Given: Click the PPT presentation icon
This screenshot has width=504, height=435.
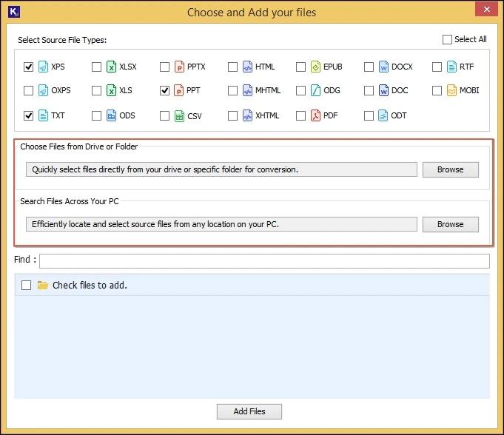Looking at the screenshot, I should point(178,90).
